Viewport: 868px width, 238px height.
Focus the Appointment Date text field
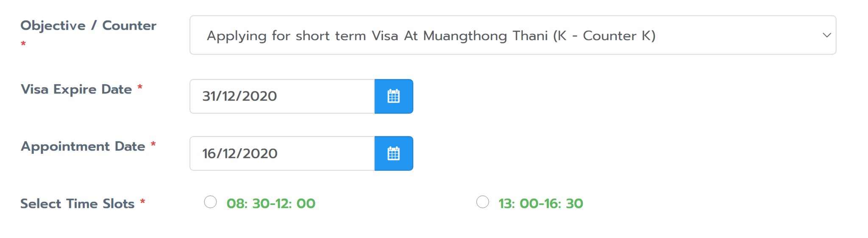point(282,153)
